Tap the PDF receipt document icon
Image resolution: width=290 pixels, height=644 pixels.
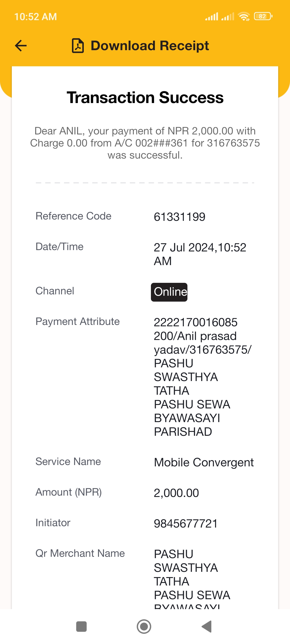pos(78,46)
